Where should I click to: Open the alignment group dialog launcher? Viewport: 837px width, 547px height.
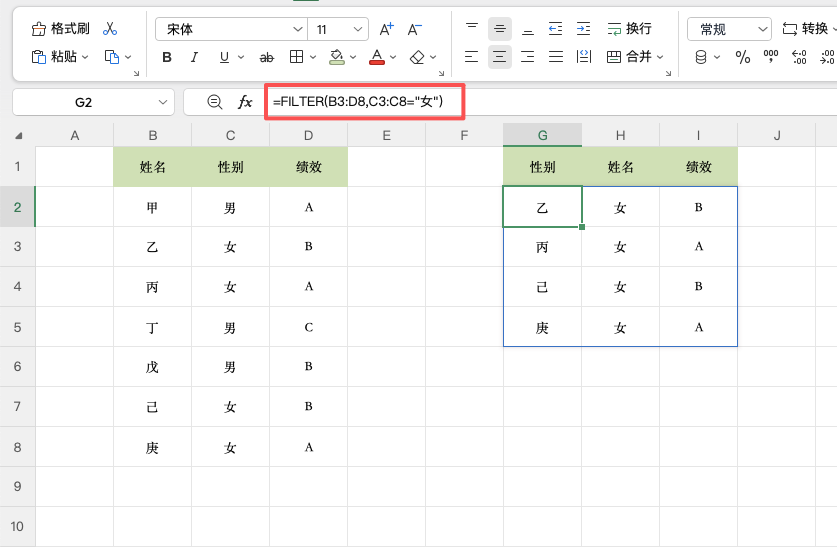click(x=668, y=73)
